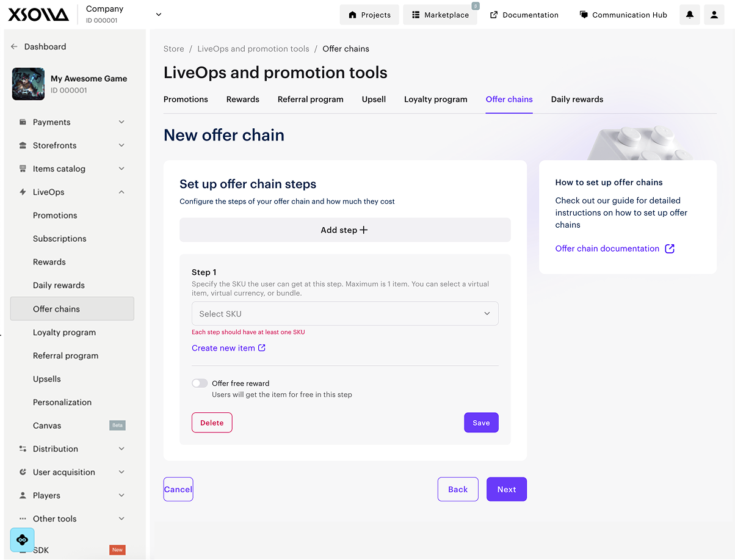Go to the Marketplace in top bar
The height and width of the screenshot is (560, 735).
(x=440, y=15)
